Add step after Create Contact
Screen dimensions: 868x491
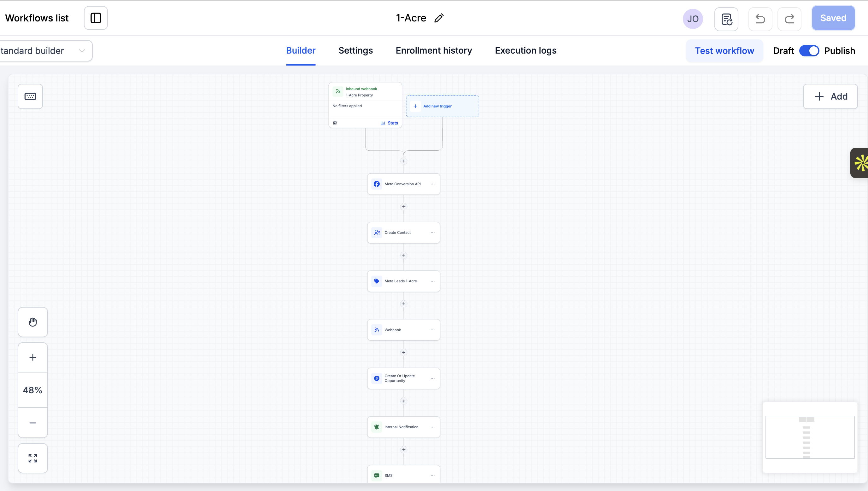click(404, 255)
